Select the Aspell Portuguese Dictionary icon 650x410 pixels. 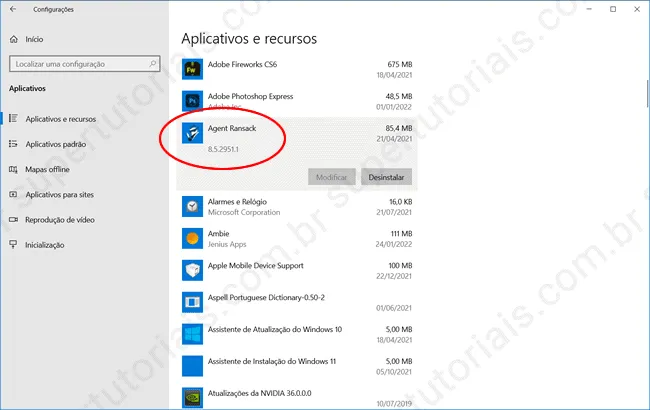pyautogui.click(x=192, y=302)
